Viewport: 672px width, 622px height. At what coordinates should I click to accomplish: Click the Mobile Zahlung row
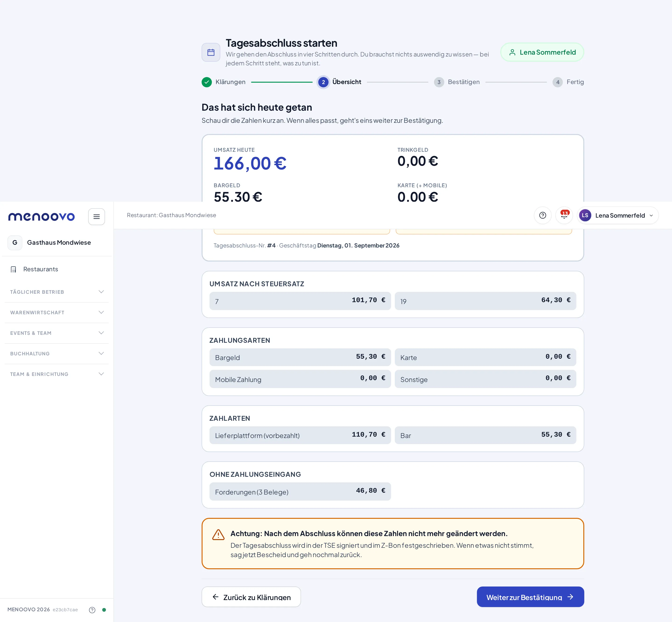pyautogui.click(x=300, y=379)
